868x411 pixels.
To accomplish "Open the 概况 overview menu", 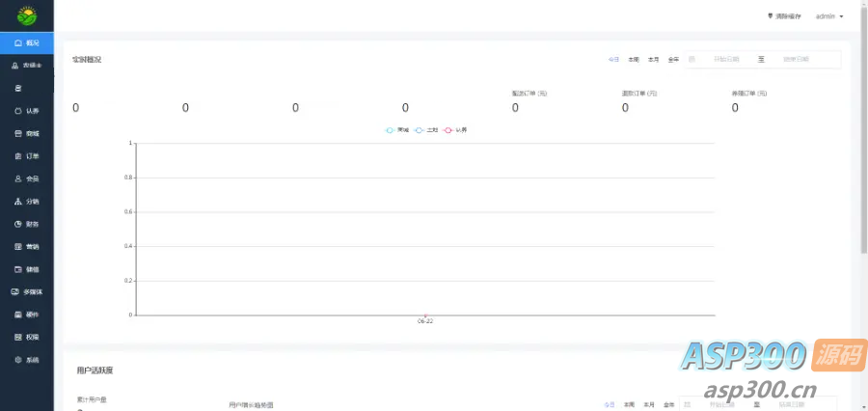I will pos(27,42).
